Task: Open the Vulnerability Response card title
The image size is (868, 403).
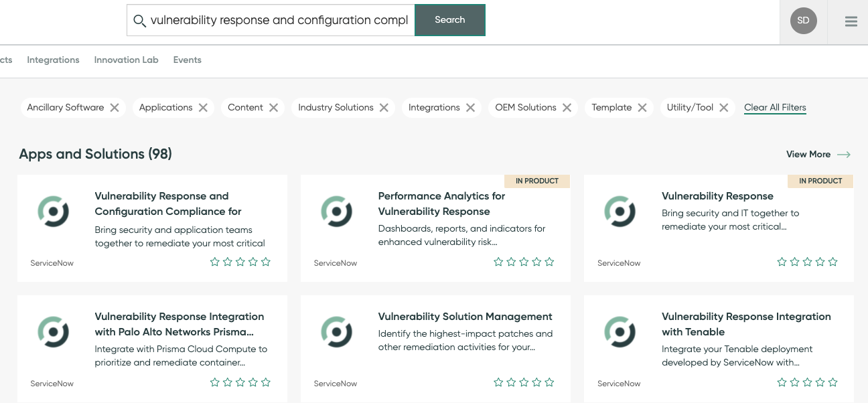Action: (717, 196)
